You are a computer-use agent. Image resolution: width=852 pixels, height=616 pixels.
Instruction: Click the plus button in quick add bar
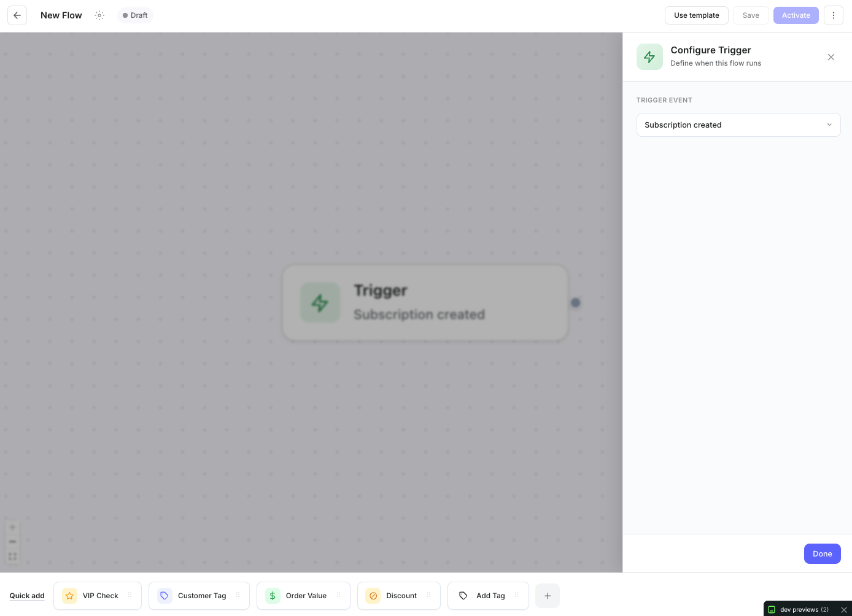click(x=548, y=596)
